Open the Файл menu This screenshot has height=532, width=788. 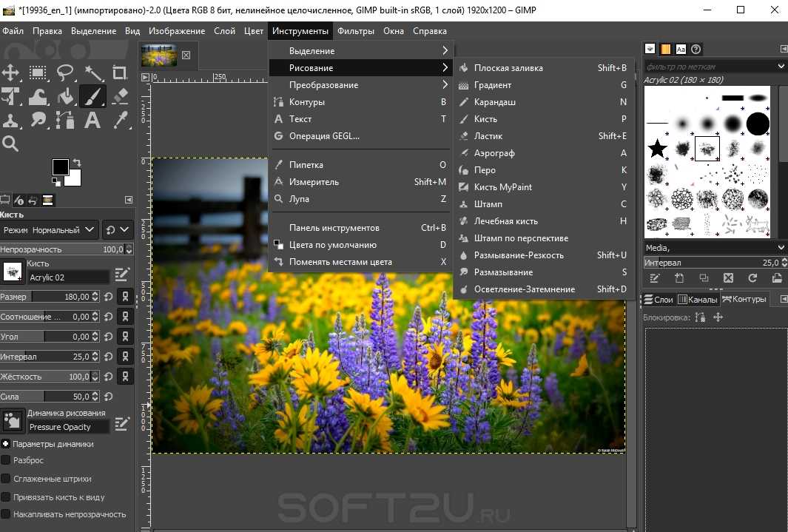pos(13,31)
